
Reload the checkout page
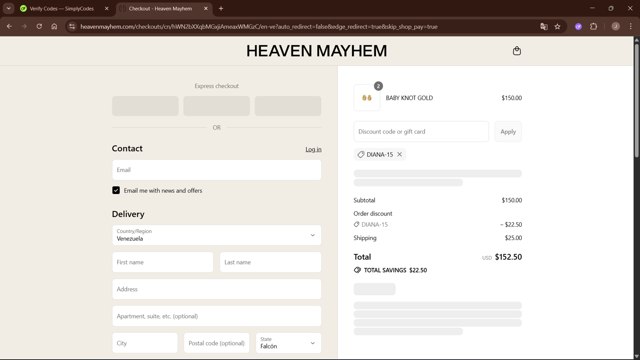(x=39, y=27)
